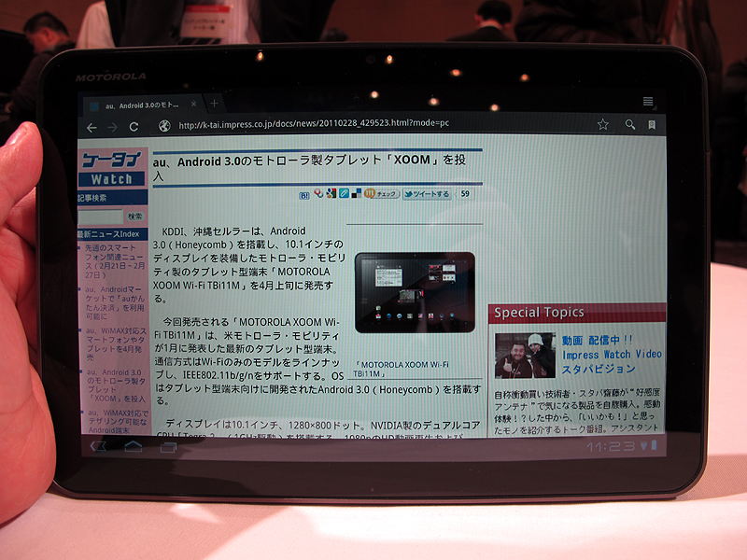Click the Special Topics video thumbnail
This screenshot has height=560, width=747.
[525, 356]
